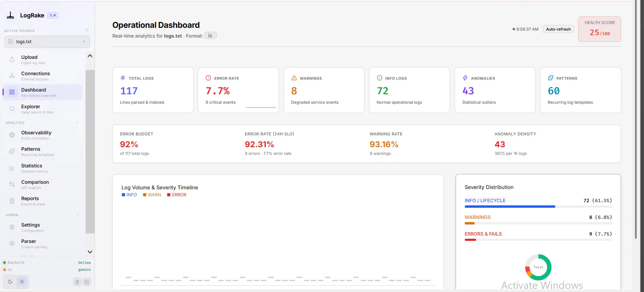Click the Upload arrow icon in sidebar
The height and width of the screenshot is (292, 644).
[x=12, y=60]
